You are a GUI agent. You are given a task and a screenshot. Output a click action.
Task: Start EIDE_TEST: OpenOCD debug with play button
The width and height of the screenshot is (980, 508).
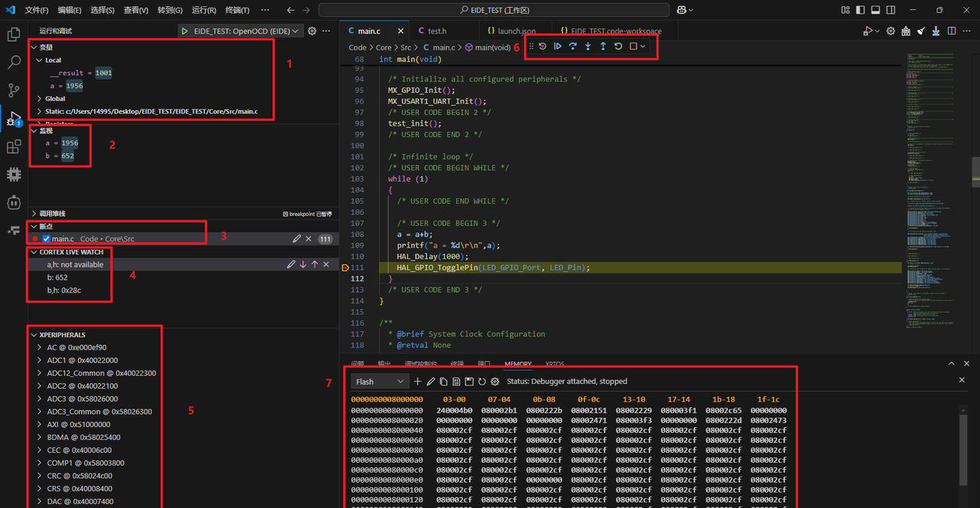click(185, 31)
